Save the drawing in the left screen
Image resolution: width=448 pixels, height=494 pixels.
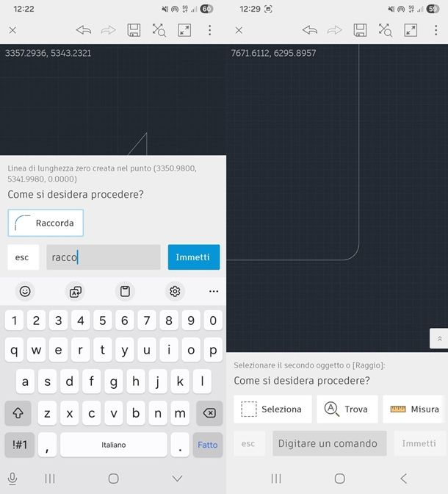(134, 30)
